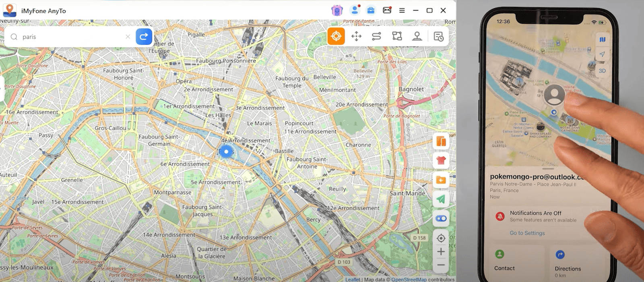Open the user account icon

click(x=355, y=10)
